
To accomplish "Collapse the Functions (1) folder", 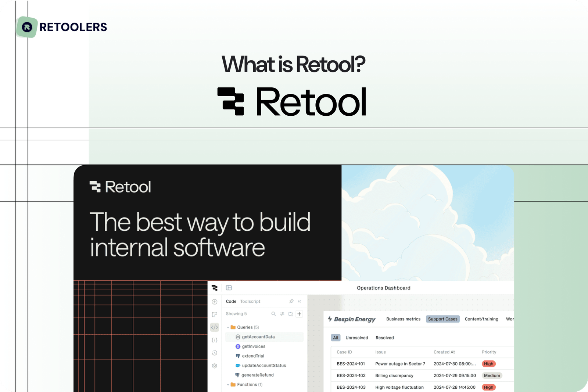I will pos(228,385).
